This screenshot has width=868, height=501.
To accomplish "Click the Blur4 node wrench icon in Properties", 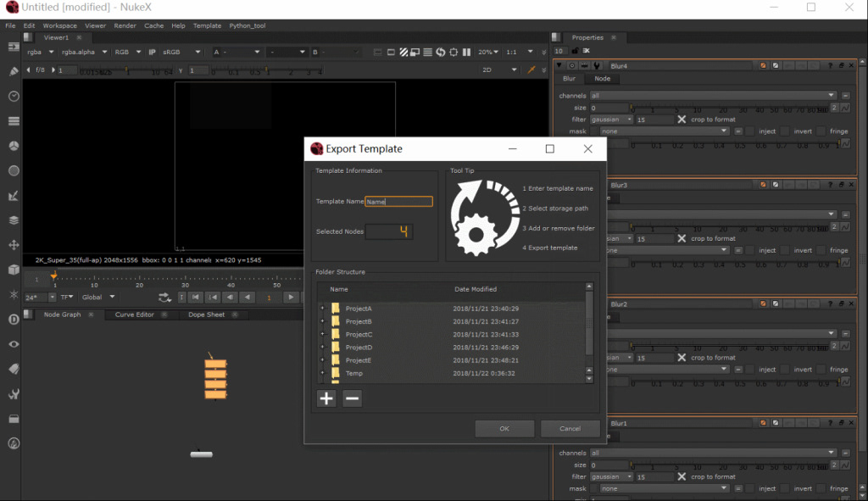I will coord(597,65).
